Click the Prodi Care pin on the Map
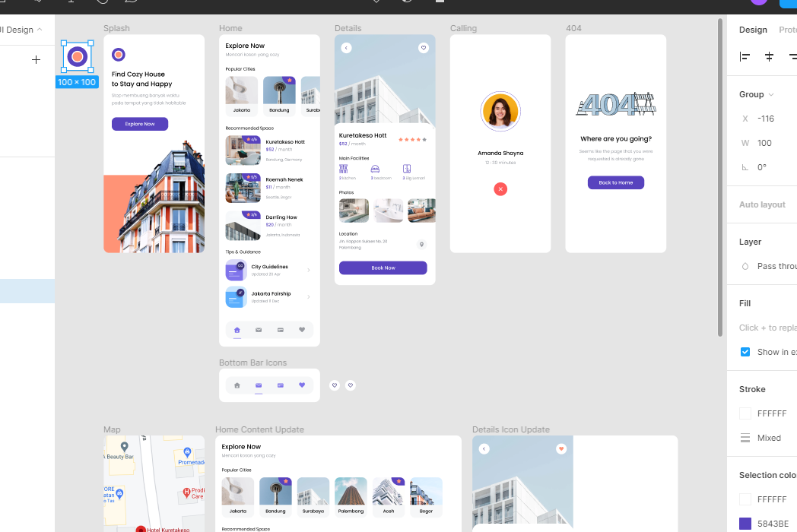The width and height of the screenshot is (797, 532). coord(186,492)
